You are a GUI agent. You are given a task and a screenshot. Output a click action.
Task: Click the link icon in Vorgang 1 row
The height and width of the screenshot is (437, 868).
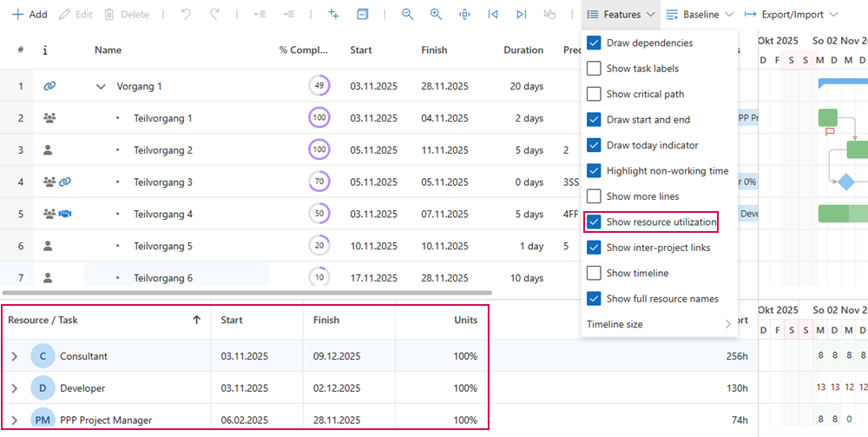pyautogui.click(x=49, y=86)
